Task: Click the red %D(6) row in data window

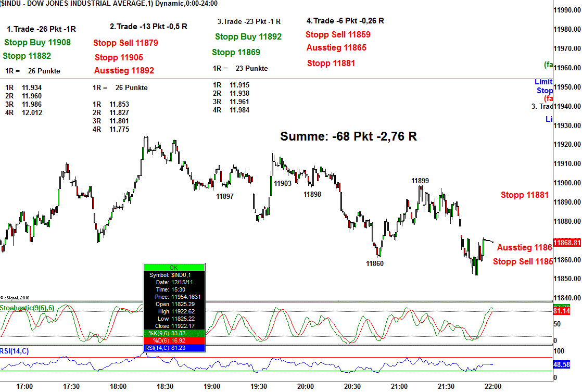Action: (174, 341)
